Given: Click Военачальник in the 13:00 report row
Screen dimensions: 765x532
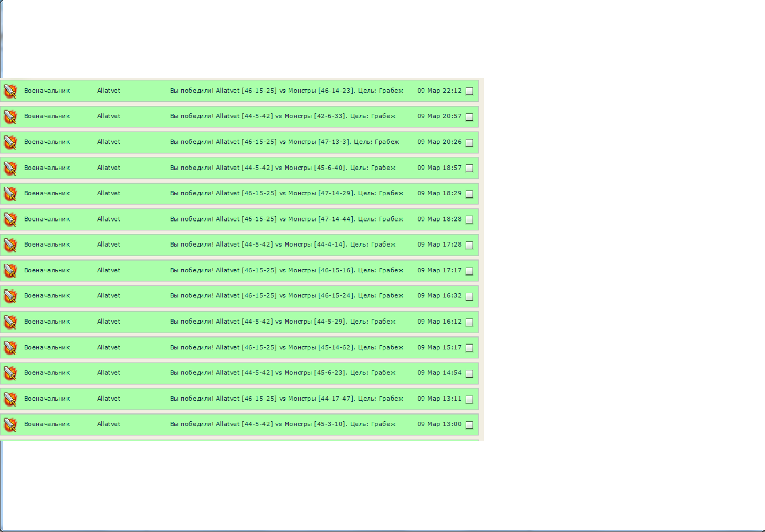Looking at the screenshot, I should (x=47, y=424).
